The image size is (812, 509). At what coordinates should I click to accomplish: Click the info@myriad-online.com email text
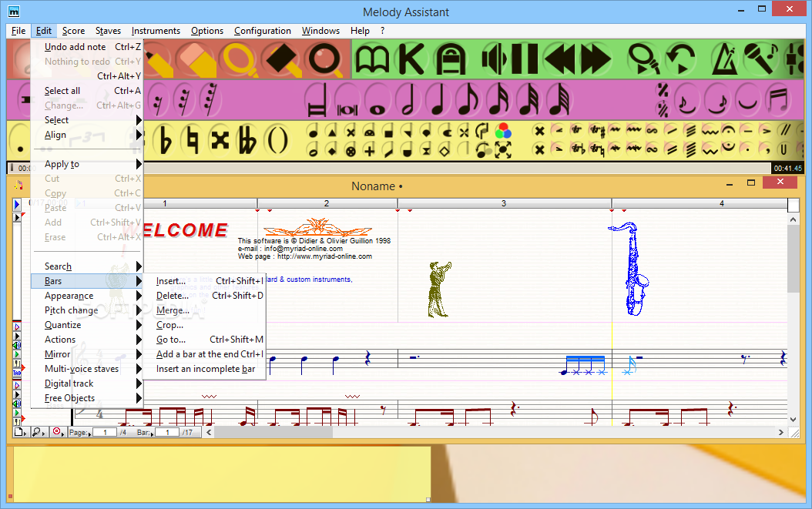tap(304, 249)
